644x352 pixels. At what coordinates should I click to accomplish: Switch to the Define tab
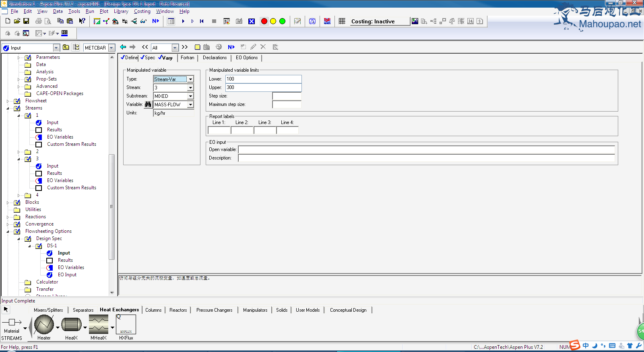click(129, 58)
